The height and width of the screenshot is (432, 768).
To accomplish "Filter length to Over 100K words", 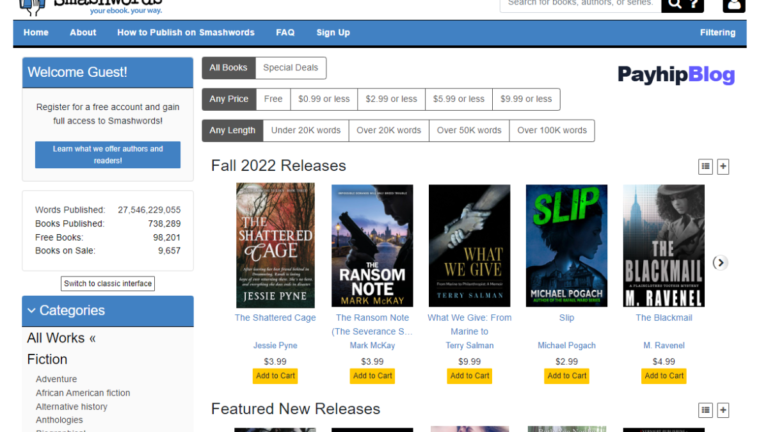I will (x=552, y=130).
